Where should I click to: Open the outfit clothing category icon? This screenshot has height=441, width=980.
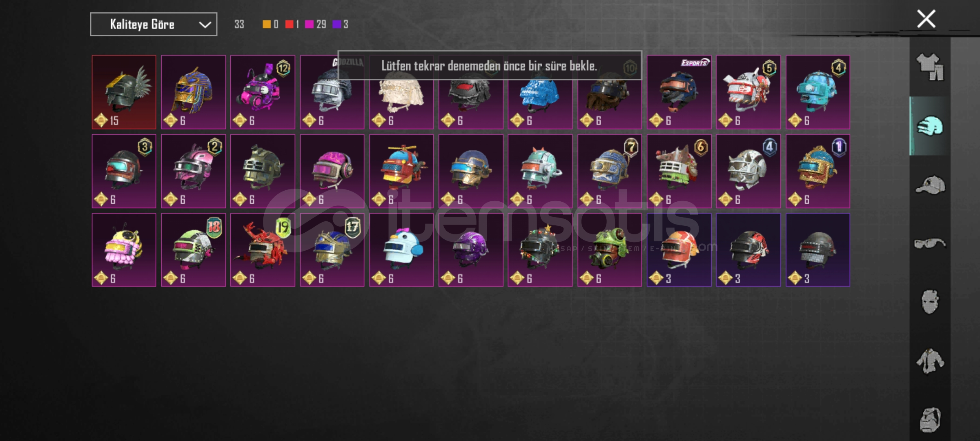click(x=930, y=67)
